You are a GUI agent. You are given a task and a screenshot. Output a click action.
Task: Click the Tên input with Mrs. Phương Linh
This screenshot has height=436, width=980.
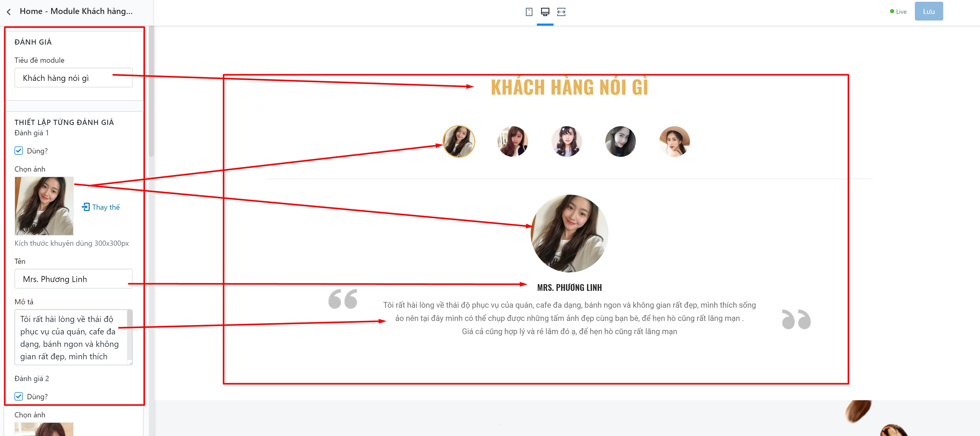click(73, 279)
